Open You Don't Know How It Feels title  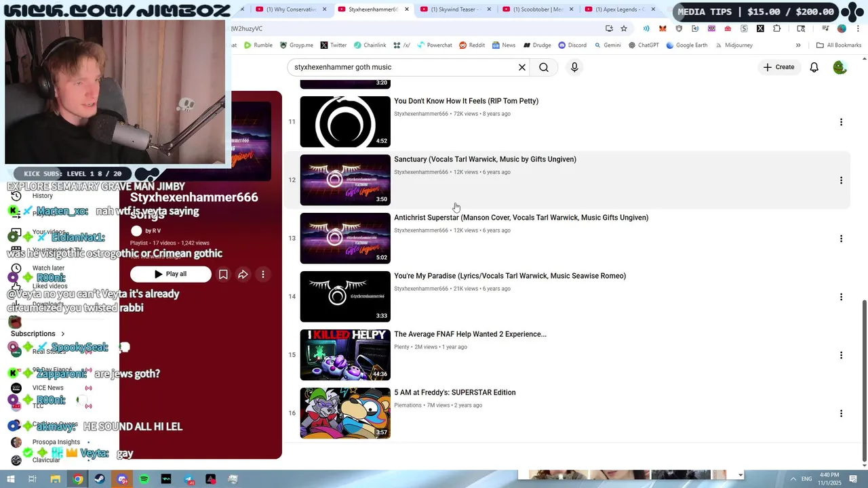click(x=466, y=101)
